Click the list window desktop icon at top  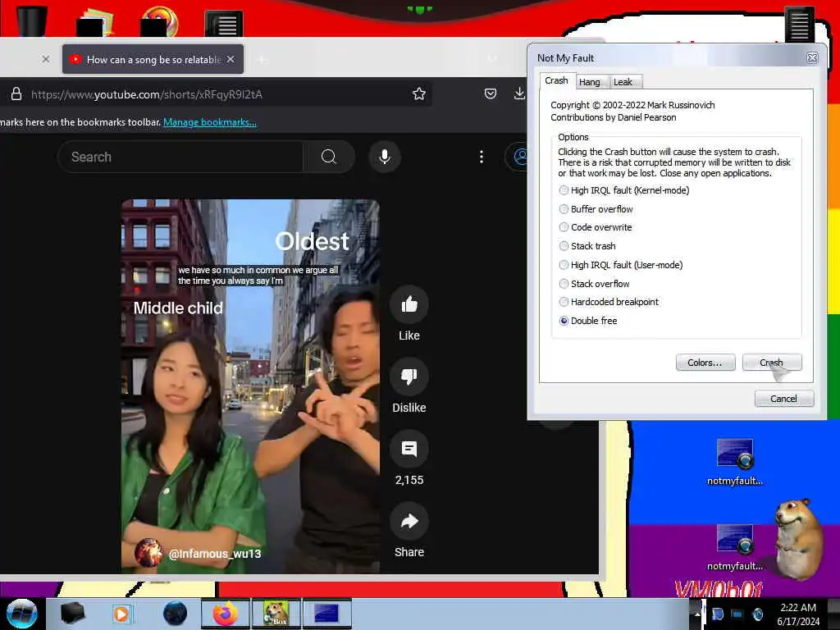tap(224, 22)
